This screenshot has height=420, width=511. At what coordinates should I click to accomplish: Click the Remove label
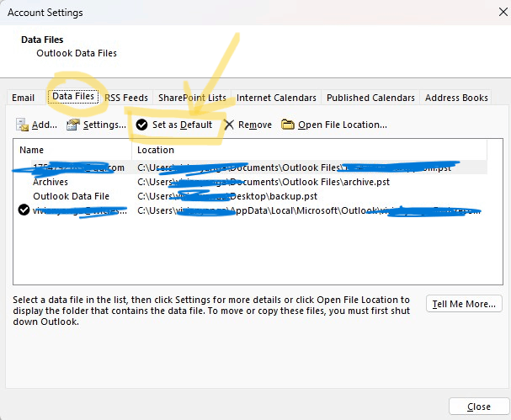255,125
